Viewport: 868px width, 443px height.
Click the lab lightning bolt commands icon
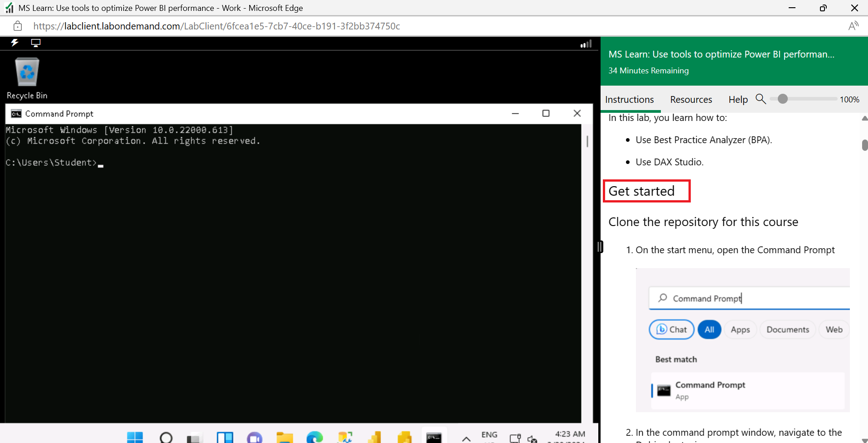coord(15,43)
